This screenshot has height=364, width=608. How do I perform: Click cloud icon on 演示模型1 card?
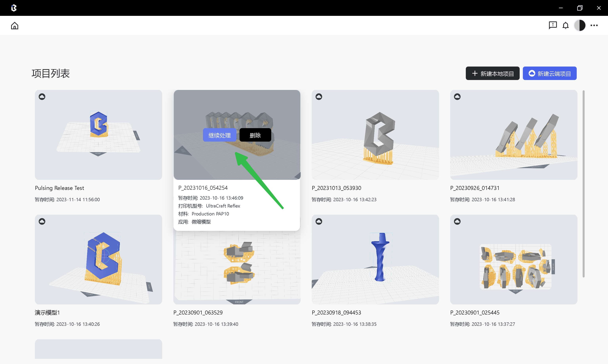pyautogui.click(x=42, y=221)
